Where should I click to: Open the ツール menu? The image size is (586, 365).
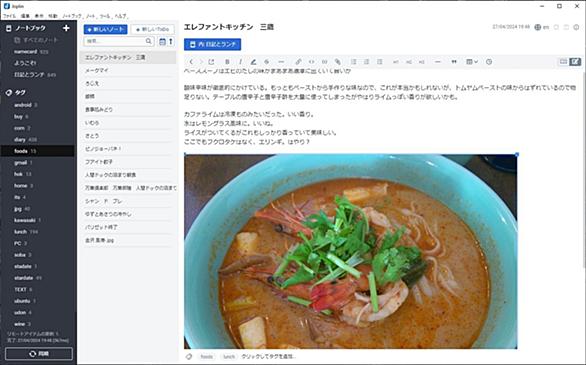point(105,16)
